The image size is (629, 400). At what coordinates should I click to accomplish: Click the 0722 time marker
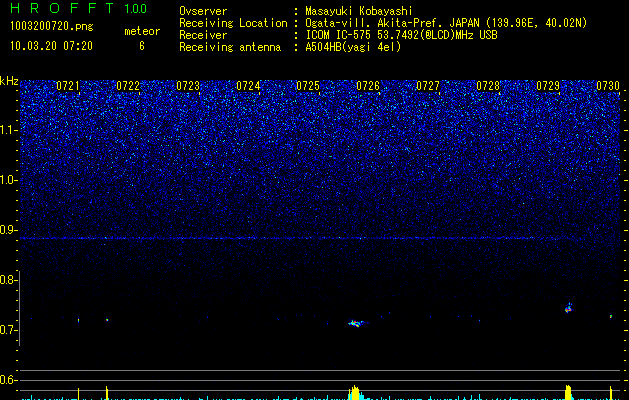pyautogui.click(x=128, y=86)
